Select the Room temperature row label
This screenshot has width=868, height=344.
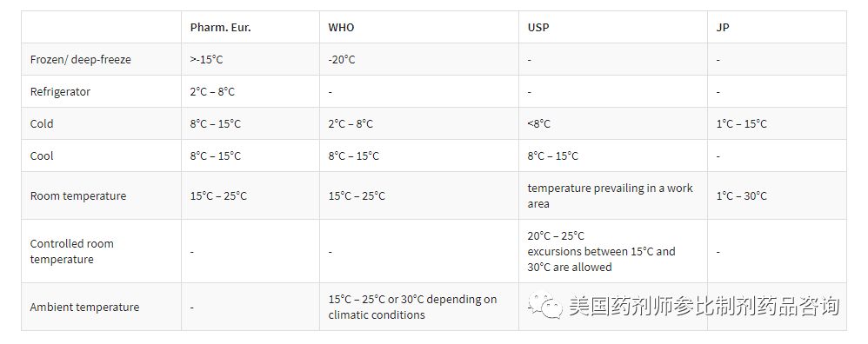(78, 195)
